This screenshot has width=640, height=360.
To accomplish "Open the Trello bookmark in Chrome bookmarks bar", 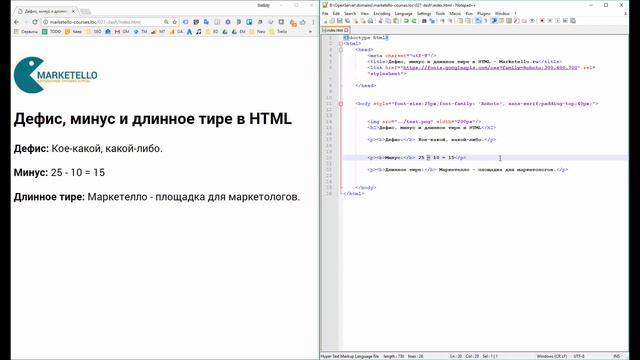I will [278, 31].
